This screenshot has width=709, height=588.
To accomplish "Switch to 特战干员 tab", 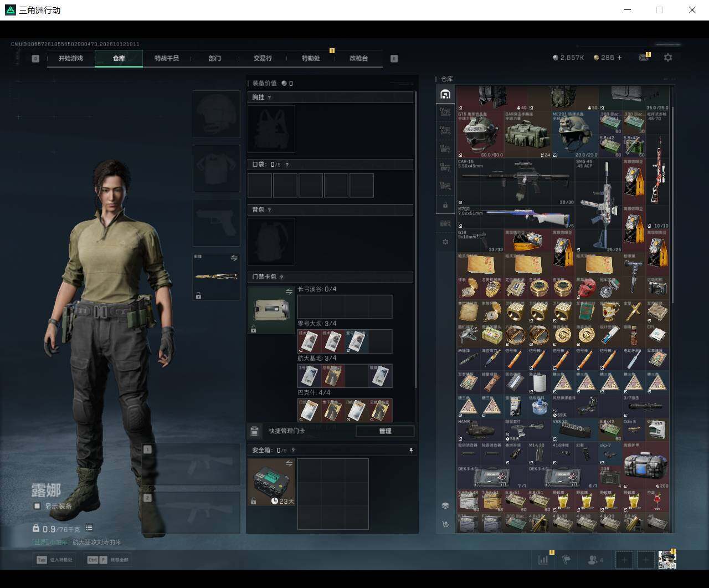I will [x=167, y=58].
